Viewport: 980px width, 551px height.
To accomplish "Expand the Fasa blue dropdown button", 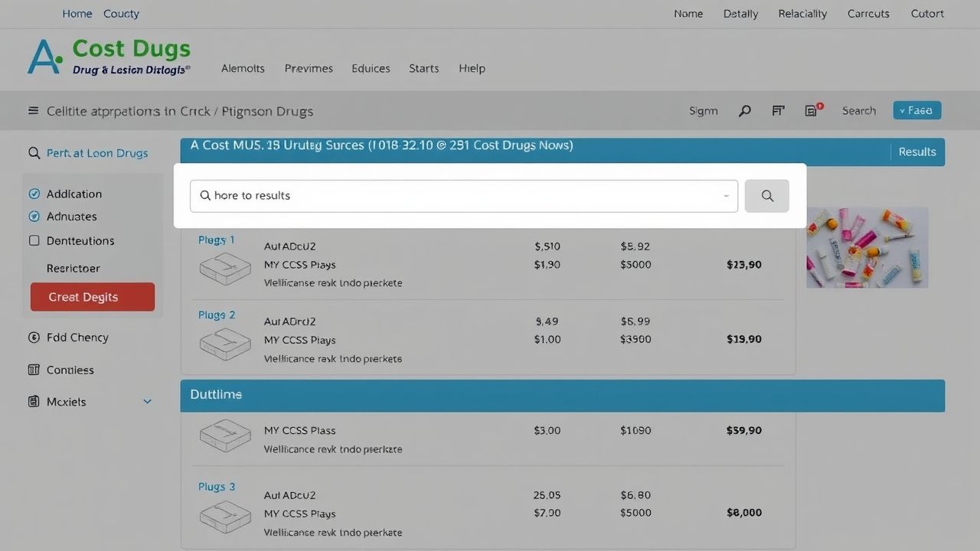I will pyautogui.click(x=916, y=109).
